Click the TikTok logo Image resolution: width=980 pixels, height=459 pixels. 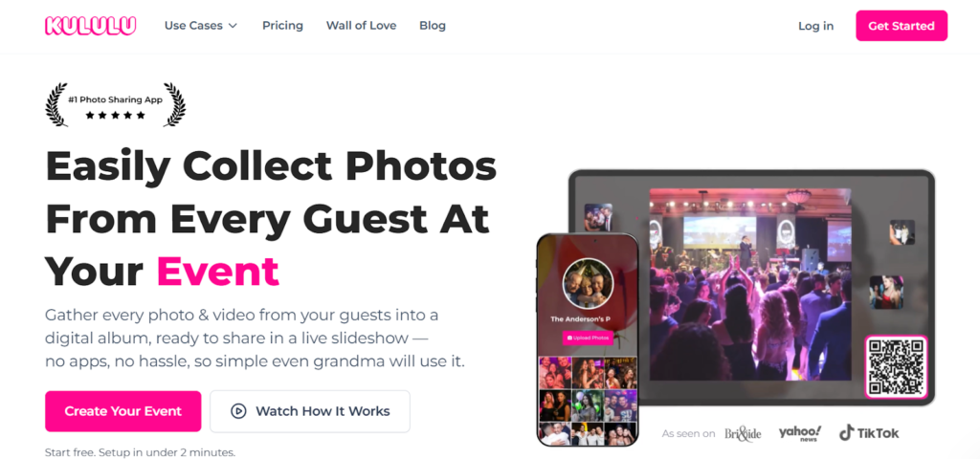[869, 433]
